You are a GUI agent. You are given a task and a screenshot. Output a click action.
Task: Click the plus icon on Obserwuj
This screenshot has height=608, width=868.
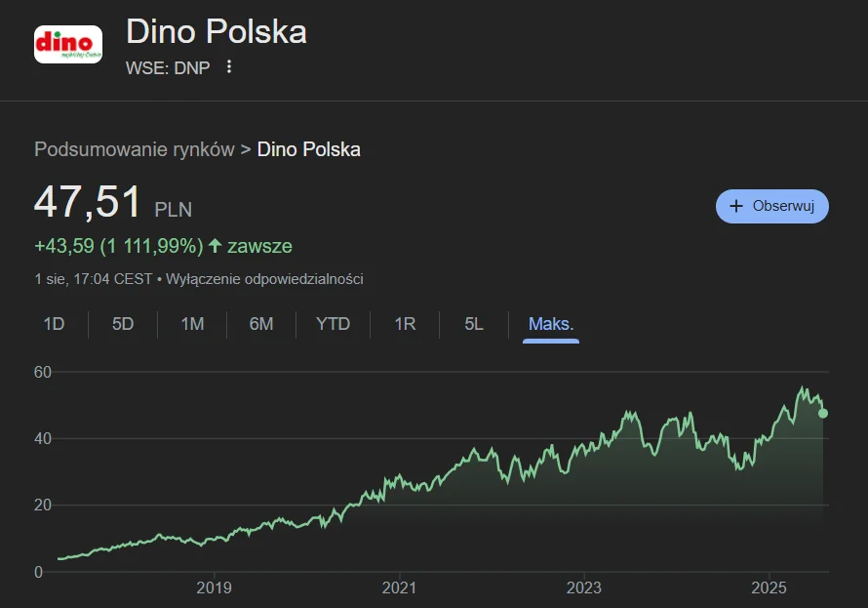point(736,206)
